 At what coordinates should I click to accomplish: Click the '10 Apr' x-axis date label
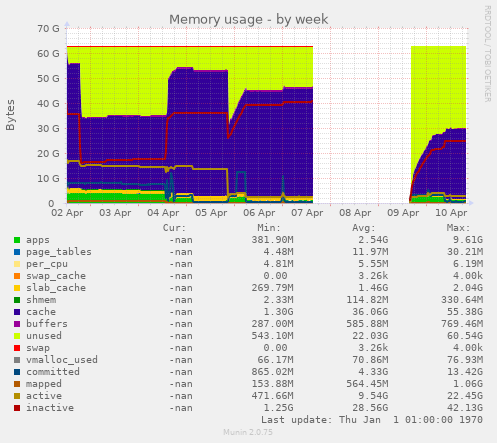pos(451,213)
